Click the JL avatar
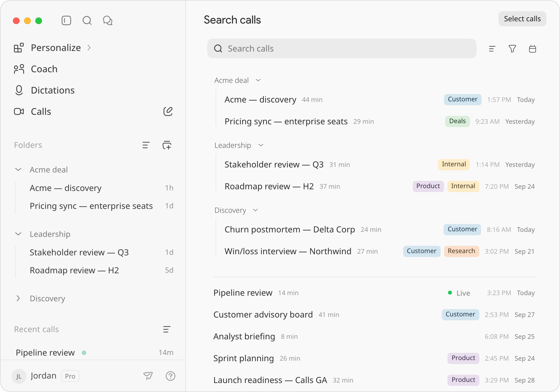 (19, 376)
